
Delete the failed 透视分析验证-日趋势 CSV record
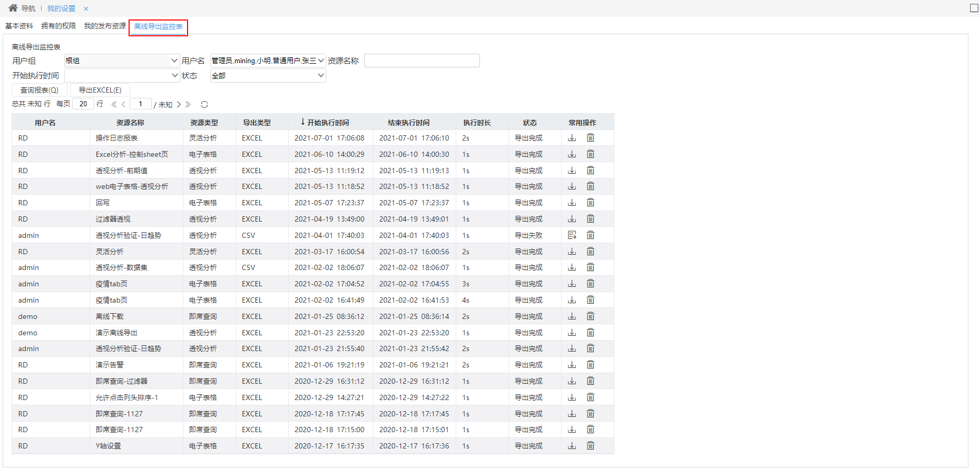591,235
